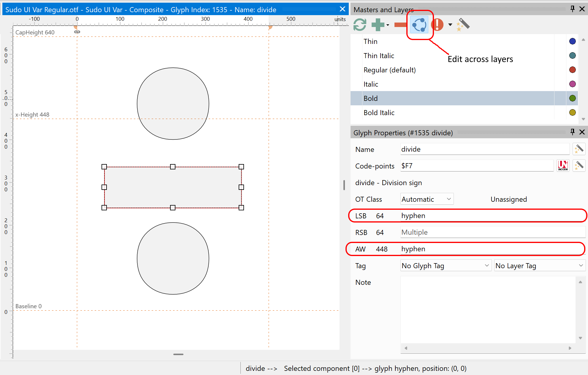Click the red exclamation warning icon
The image size is (588, 375).
point(437,25)
